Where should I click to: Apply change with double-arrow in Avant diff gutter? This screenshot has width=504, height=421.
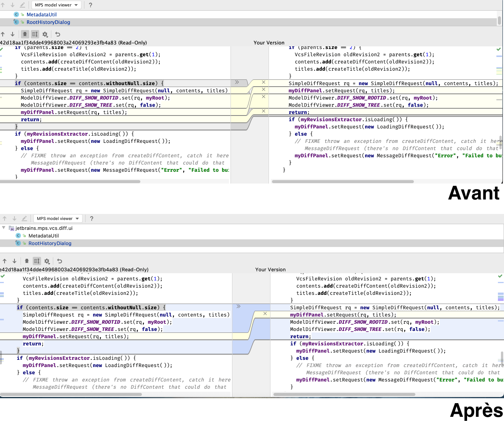pyautogui.click(x=237, y=82)
